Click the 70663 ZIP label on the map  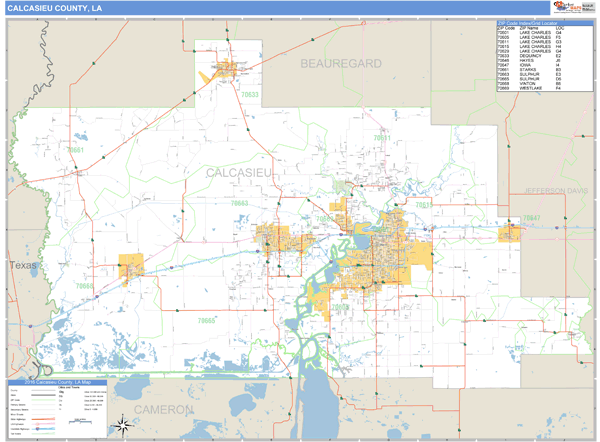pyautogui.click(x=240, y=203)
